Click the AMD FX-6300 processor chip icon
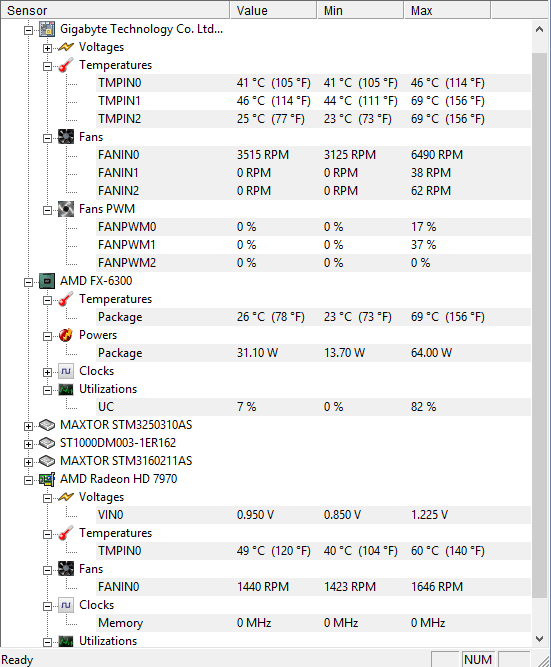The width and height of the screenshot is (551, 667). pos(47,281)
